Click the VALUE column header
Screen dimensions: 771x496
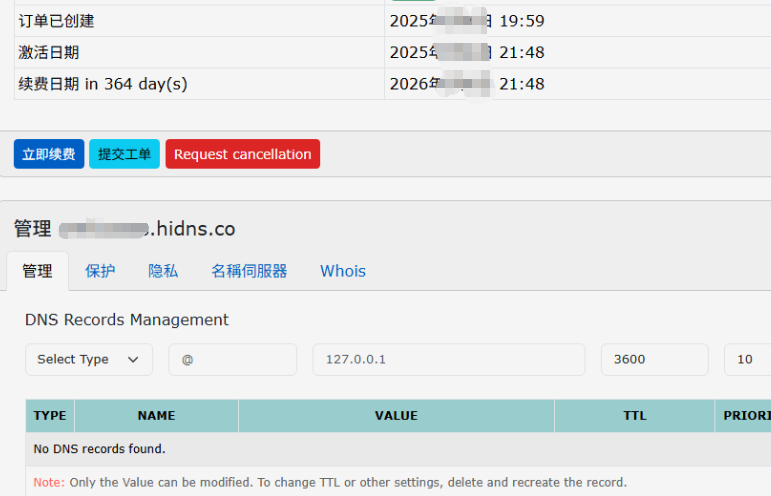click(x=396, y=416)
